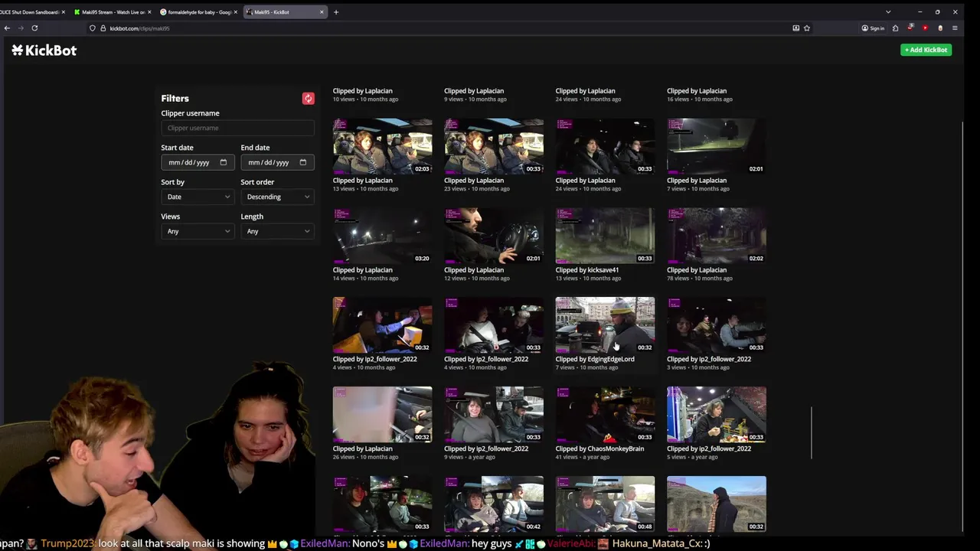980x551 pixels.
Task: Focus the Clipper username field
Action: (237, 128)
